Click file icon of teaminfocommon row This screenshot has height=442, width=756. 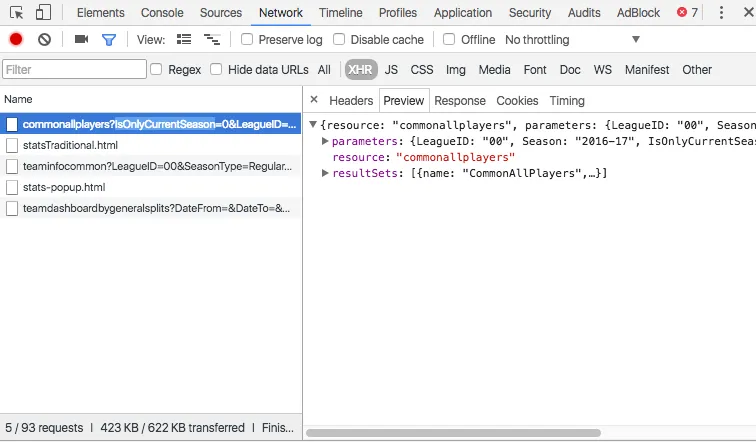click(x=12, y=166)
